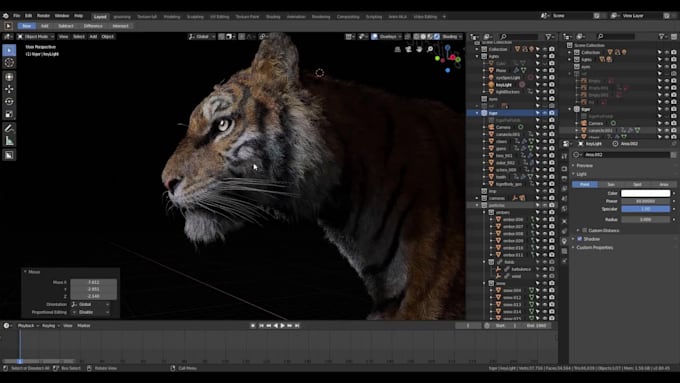Open Render properties tab icon
680x383 pixels.
(x=564, y=168)
